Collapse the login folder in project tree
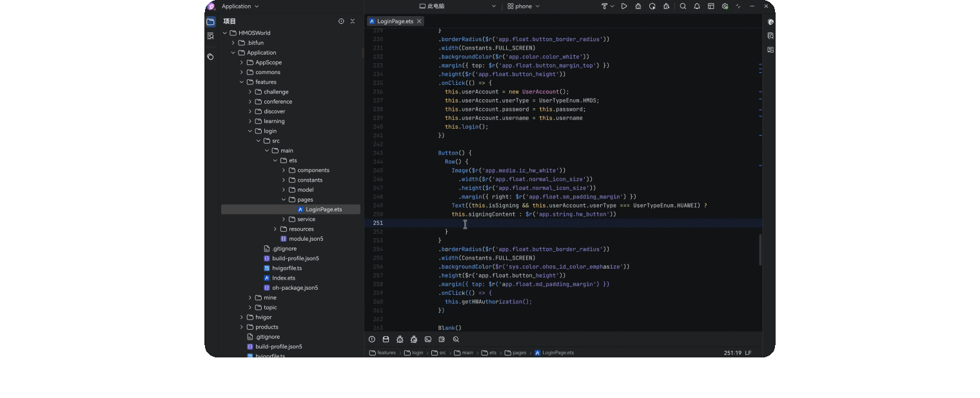The width and height of the screenshot is (980, 398). 250,131
